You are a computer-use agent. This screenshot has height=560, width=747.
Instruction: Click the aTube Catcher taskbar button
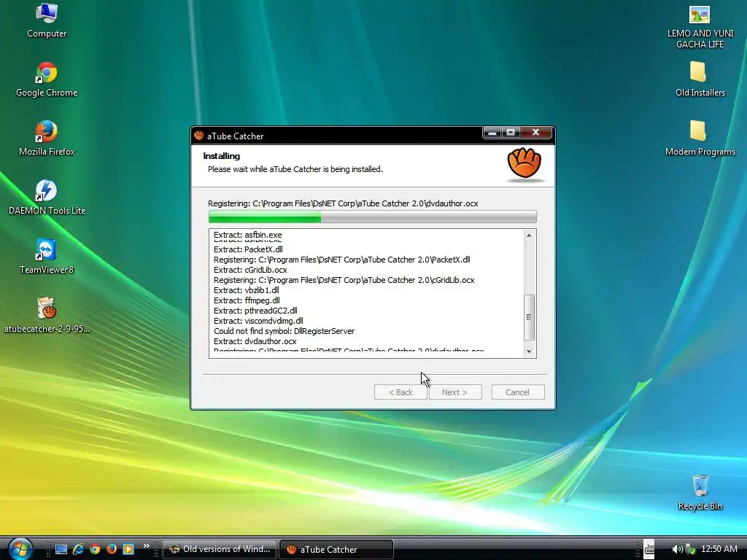point(336,549)
